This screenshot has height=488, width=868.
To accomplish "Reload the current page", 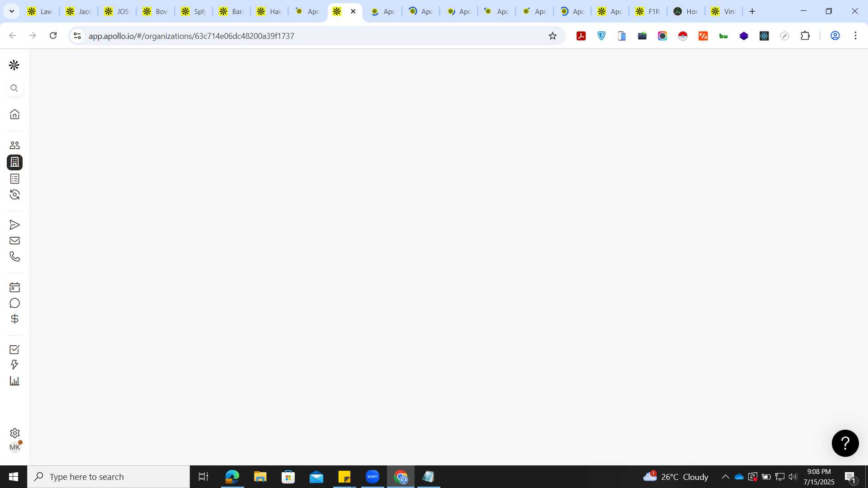I will pos(53,36).
